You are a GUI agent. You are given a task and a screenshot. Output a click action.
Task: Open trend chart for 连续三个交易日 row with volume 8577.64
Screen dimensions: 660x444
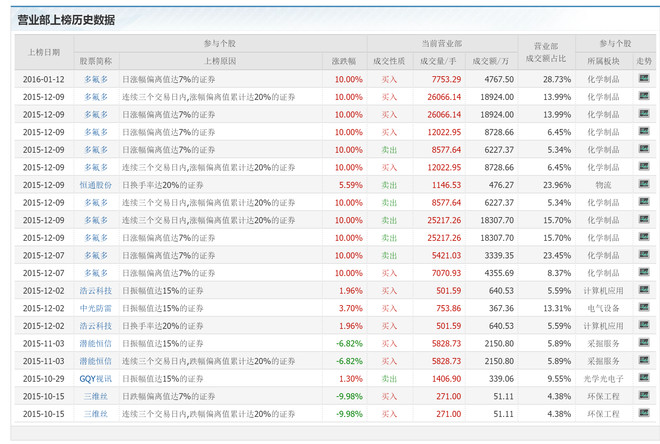point(644,202)
